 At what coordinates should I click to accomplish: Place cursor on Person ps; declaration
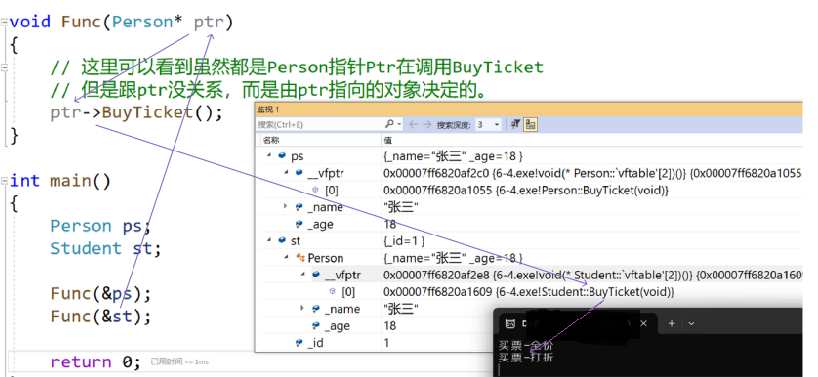[x=100, y=226]
